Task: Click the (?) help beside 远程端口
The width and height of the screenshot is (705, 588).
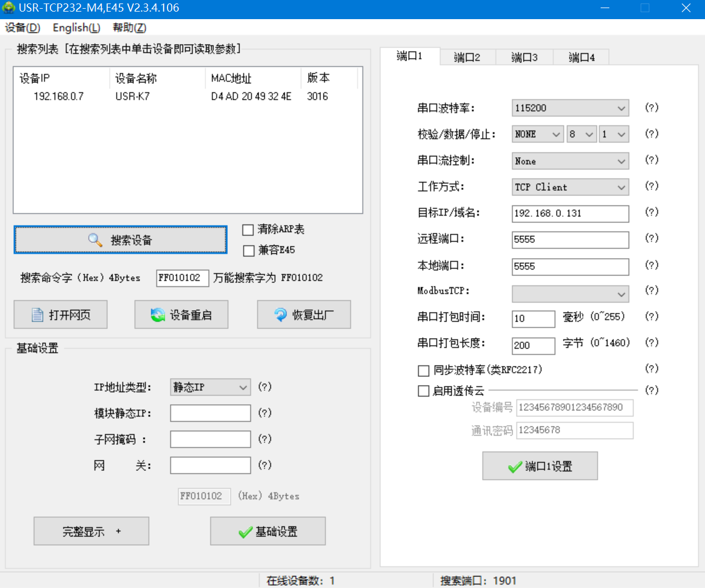Action: point(652,238)
